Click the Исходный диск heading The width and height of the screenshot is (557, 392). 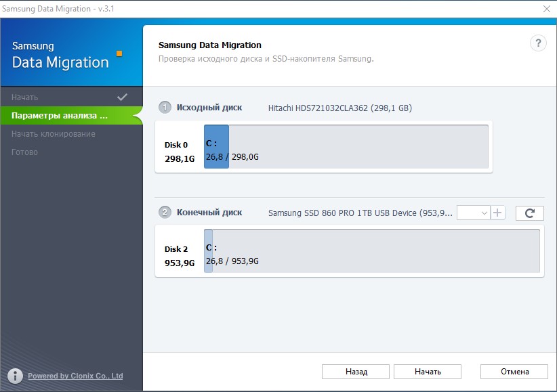[209, 108]
